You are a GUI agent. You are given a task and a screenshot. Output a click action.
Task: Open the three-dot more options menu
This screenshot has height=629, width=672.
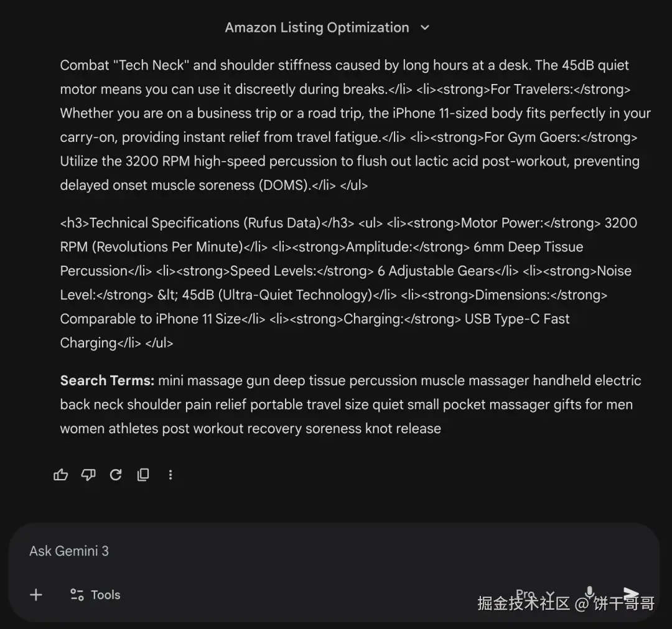[x=170, y=475]
